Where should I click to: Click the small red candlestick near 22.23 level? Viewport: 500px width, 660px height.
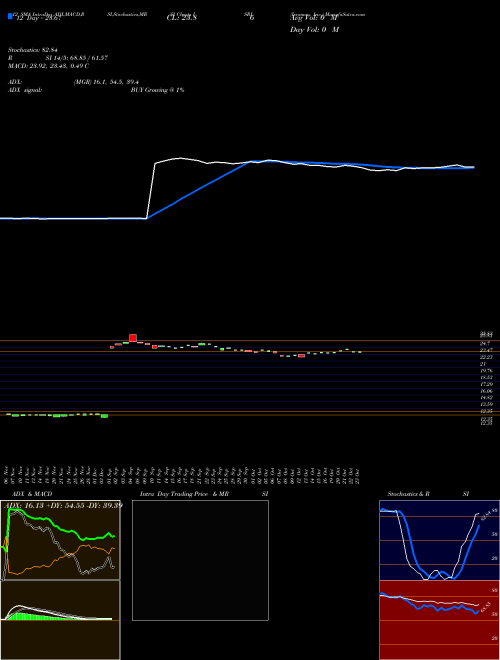click(301, 356)
